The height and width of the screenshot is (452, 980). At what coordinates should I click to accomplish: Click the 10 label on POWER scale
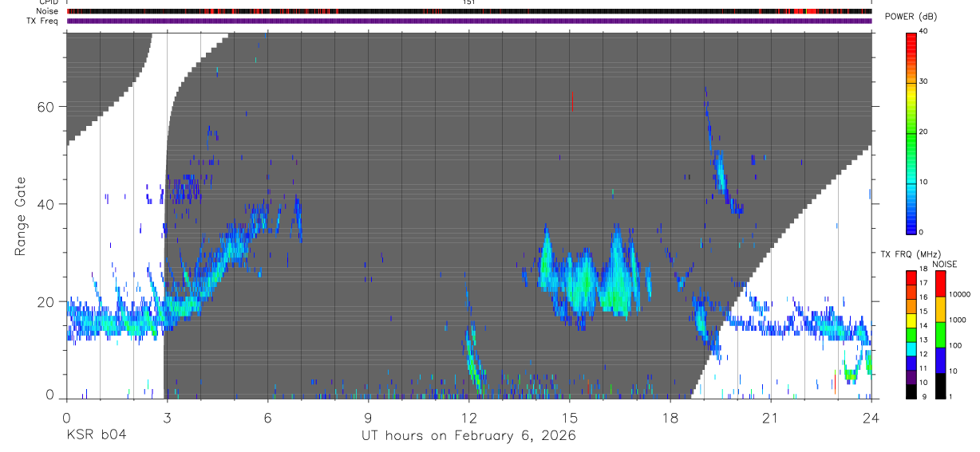923,182
